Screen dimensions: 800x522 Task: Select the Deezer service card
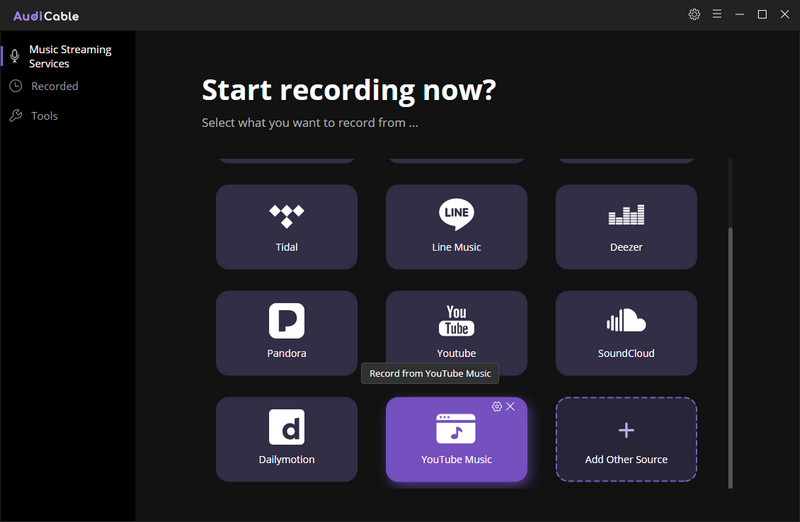[x=626, y=227]
